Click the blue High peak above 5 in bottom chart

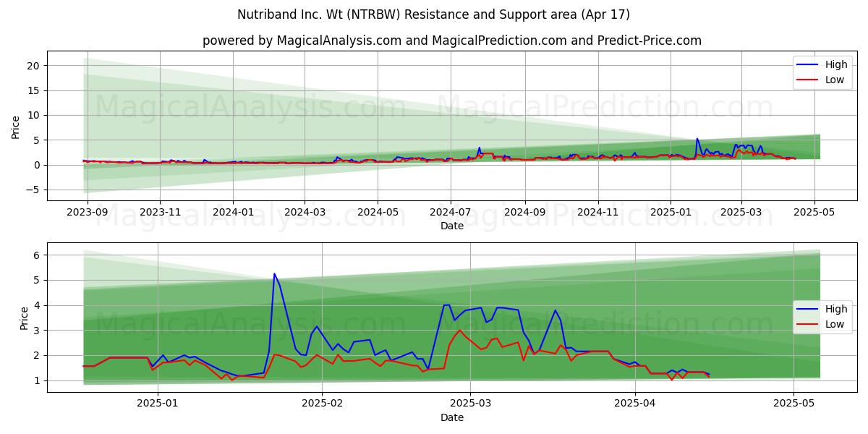click(274, 274)
